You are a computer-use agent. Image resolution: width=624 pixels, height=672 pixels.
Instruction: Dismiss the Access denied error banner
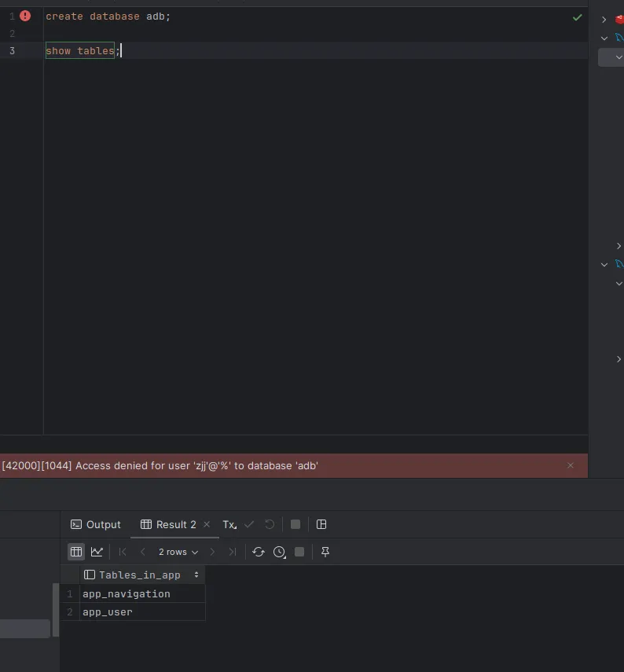tap(571, 465)
